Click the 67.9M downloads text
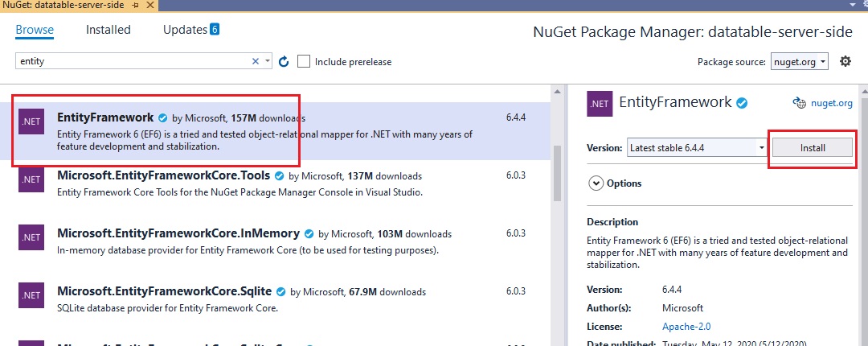The image size is (868, 346). click(387, 291)
